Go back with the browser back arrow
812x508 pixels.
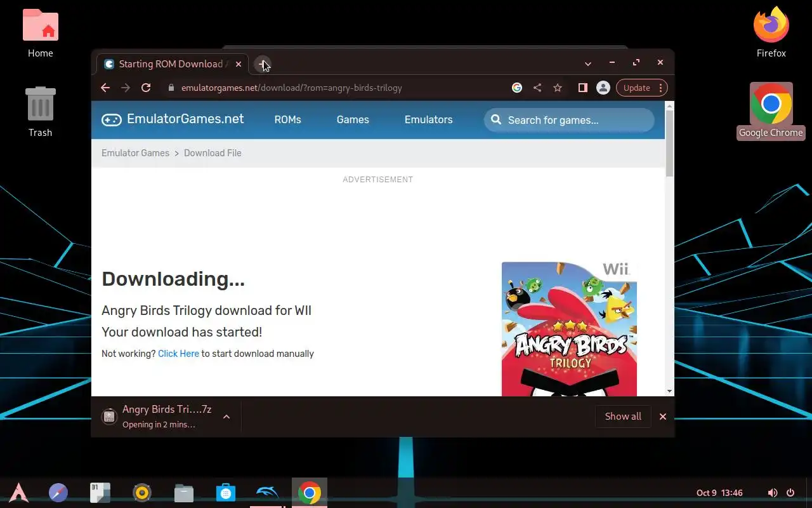[105, 88]
